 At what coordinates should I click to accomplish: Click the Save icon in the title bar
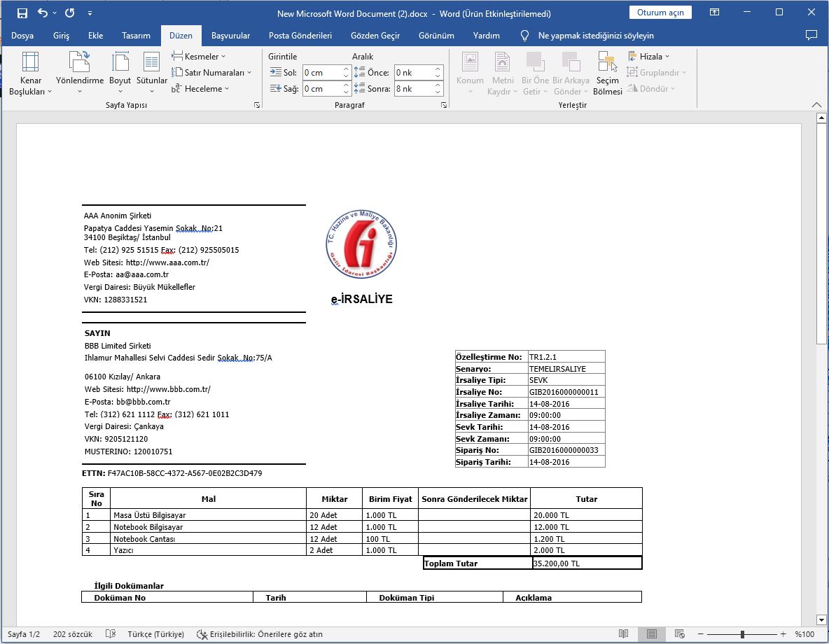(x=22, y=13)
